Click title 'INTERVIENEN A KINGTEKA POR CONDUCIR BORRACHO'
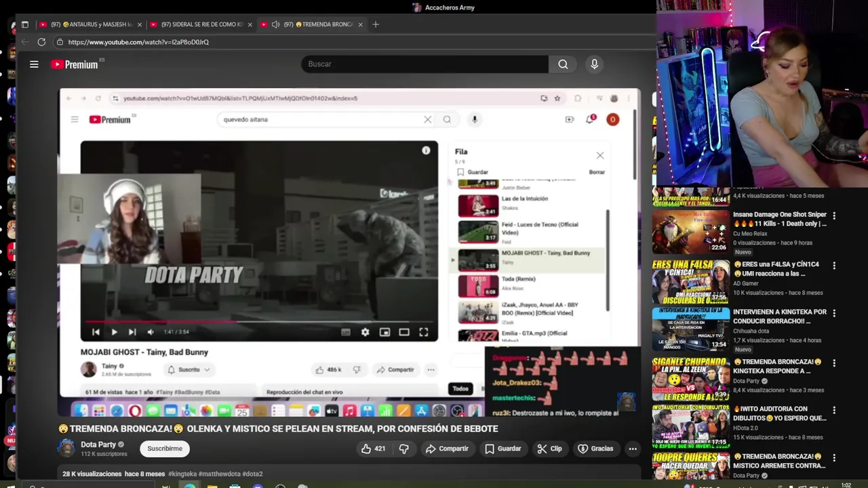The height and width of the screenshot is (488, 868). (780, 317)
